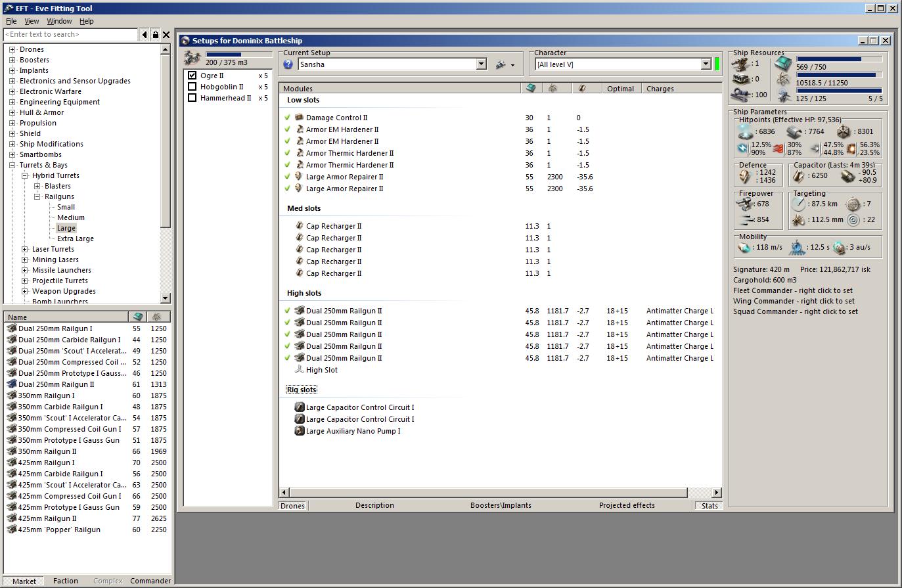Expand the Implants tree category
This screenshot has height=588, width=902.
[x=12, y=70]
